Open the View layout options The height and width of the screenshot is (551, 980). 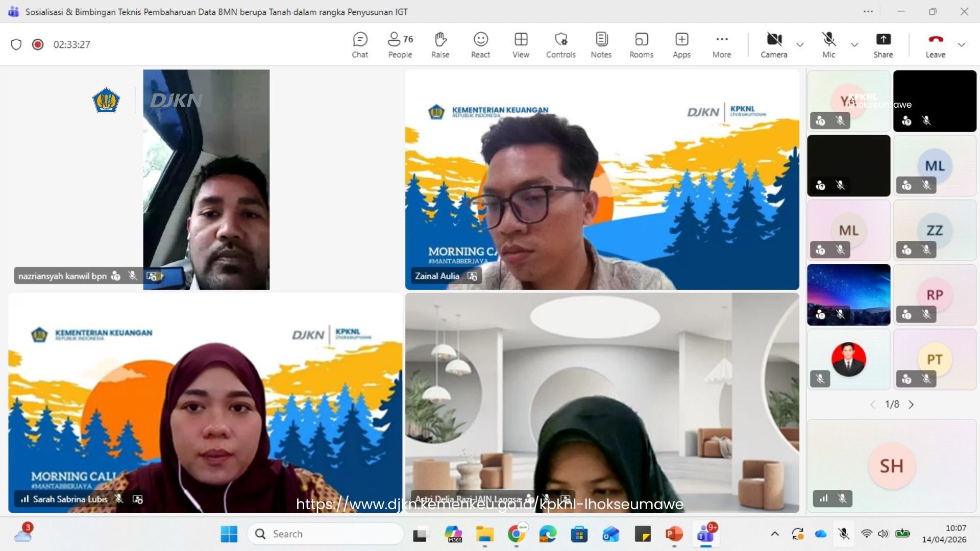coord(521,45)
